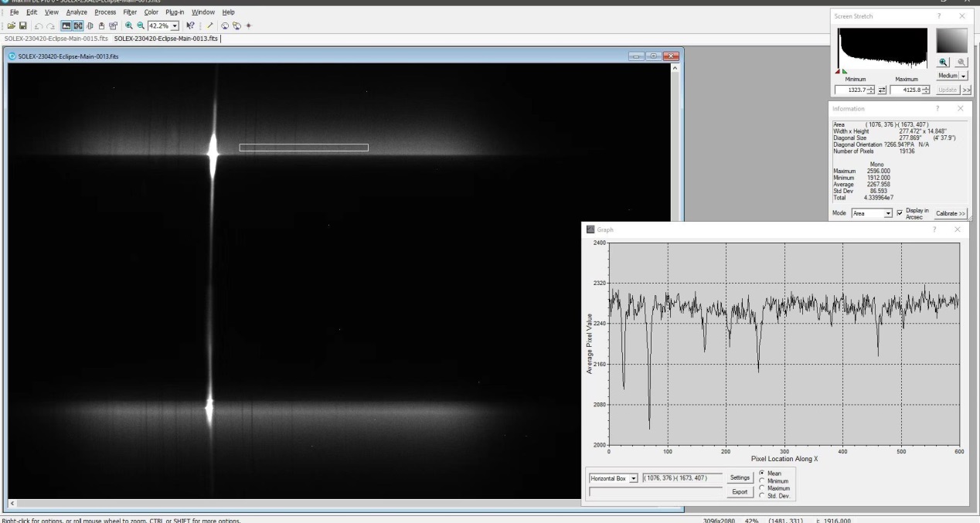Click the context Help arrow toolbar icon
The width and height of the screenshot is (980, 523).
point(190,25)
